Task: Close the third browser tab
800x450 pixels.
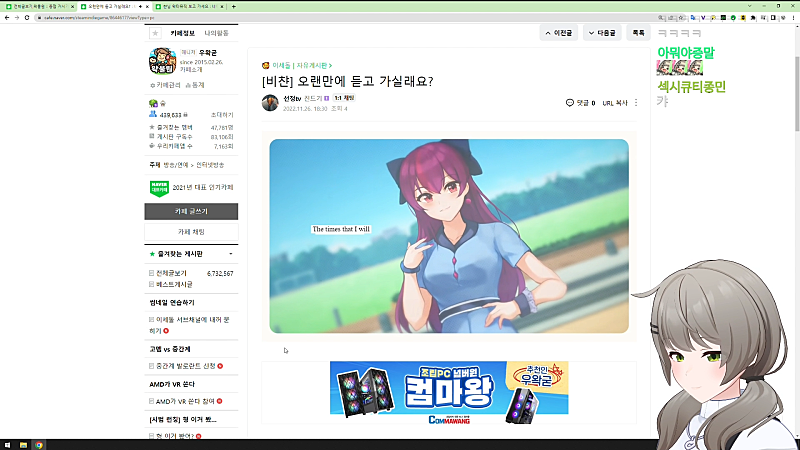Action: 222,7
